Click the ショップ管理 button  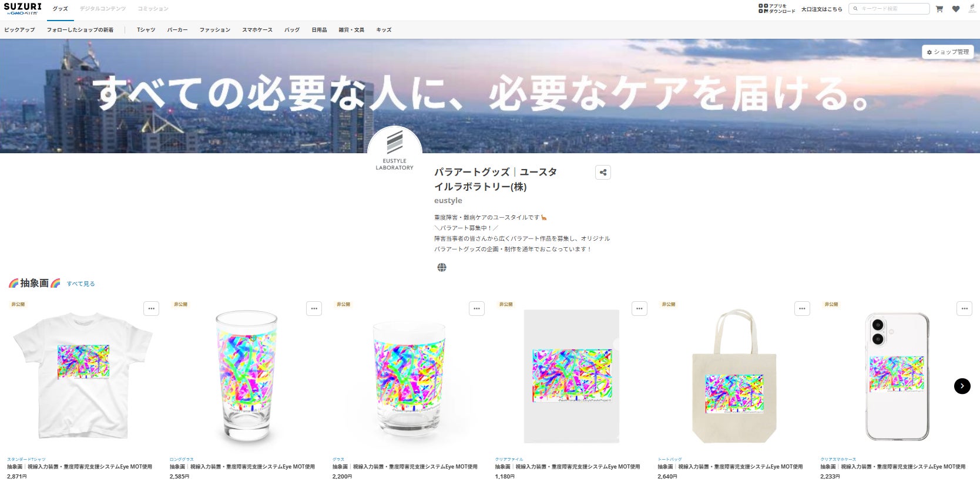click(x=948, y=52)
